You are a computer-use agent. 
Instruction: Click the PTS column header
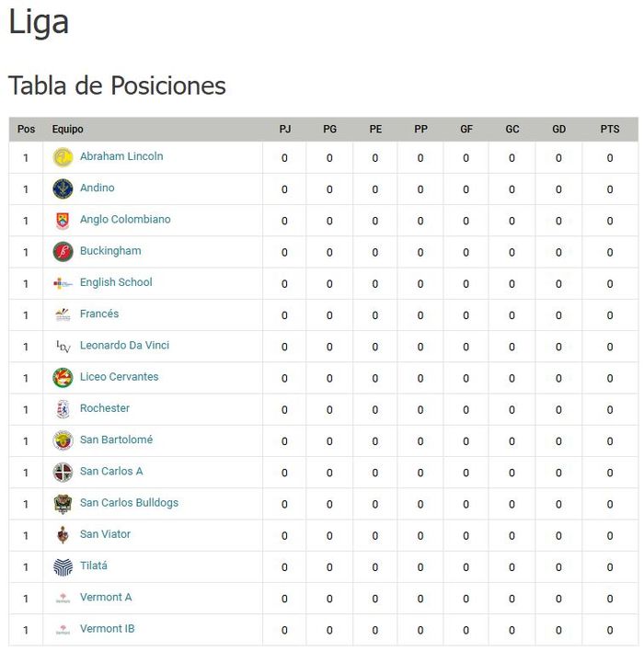[610, 130]
